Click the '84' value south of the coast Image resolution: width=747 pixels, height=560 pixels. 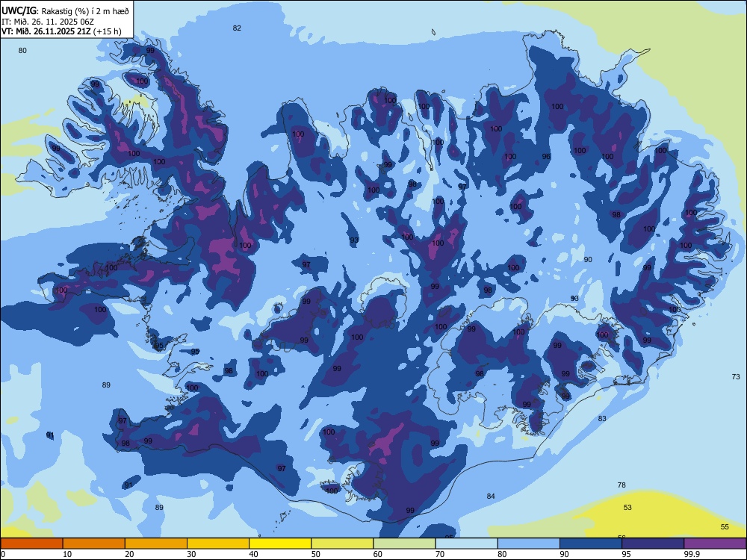[x=491, y=497]
